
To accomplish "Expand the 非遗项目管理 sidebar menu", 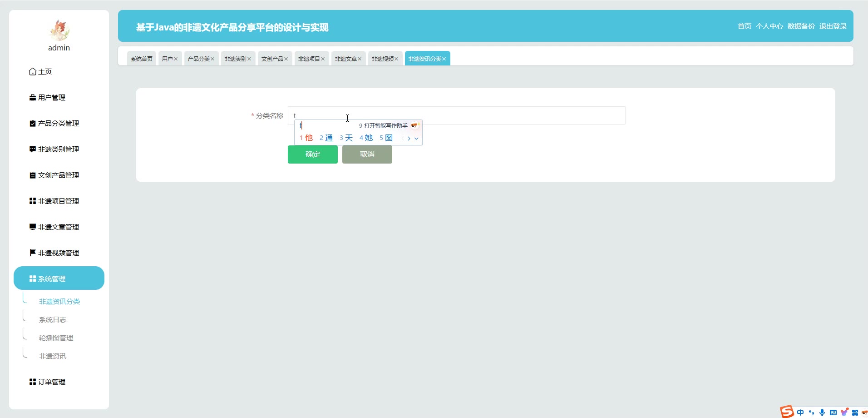I will 59,201.
